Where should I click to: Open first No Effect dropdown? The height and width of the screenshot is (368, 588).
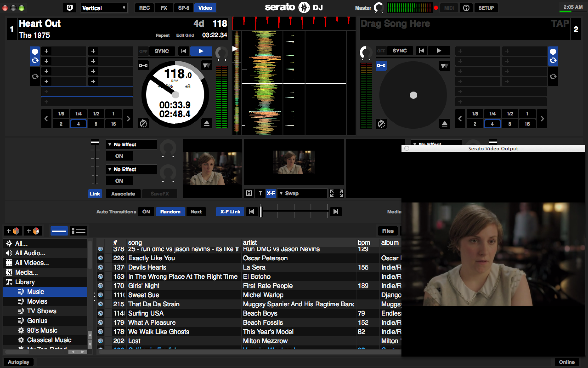pos(131,144)
